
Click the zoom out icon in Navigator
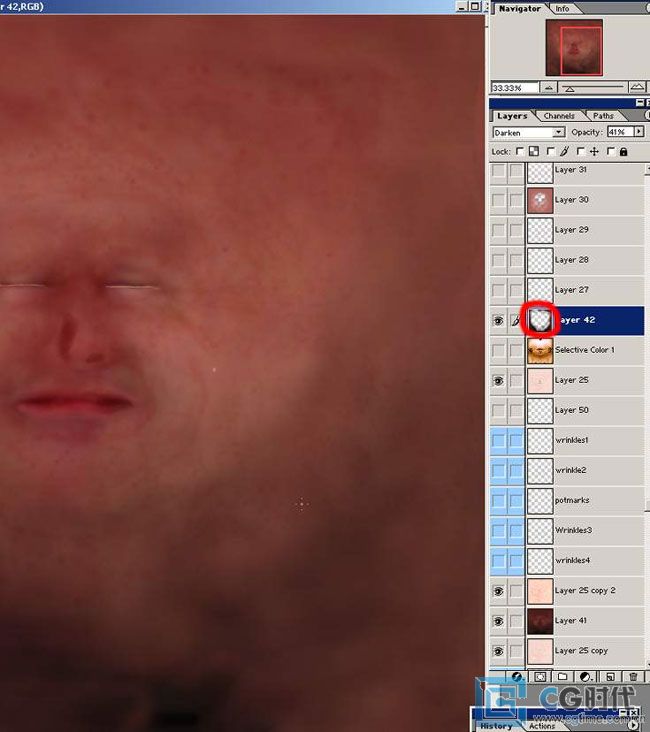pyautogui.click(x=547, y=88)
